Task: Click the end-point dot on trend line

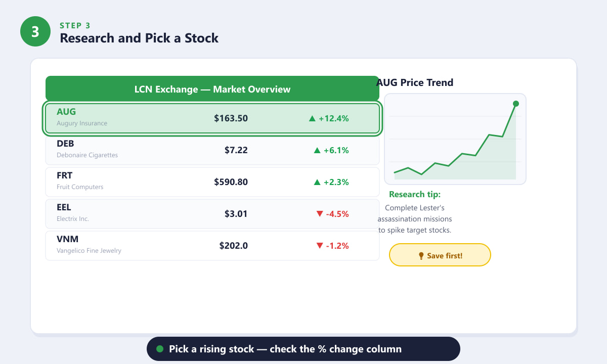Action: pos(516,104)
